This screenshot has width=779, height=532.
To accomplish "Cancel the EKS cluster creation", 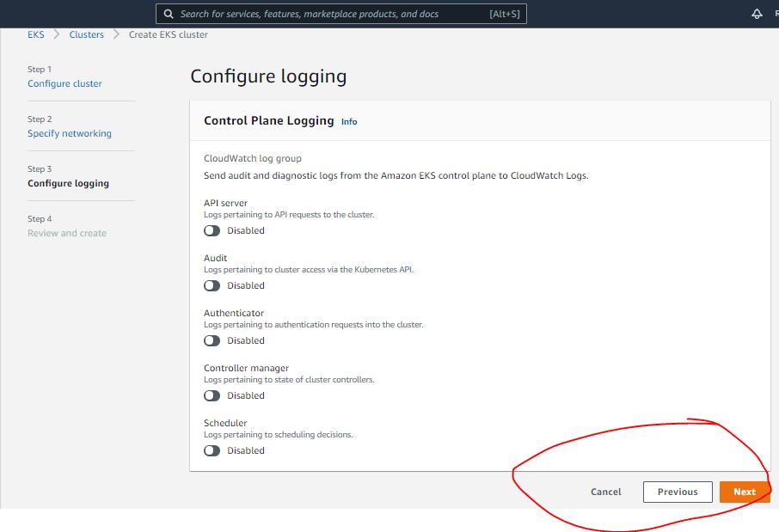I will click(x=605, y=492).
